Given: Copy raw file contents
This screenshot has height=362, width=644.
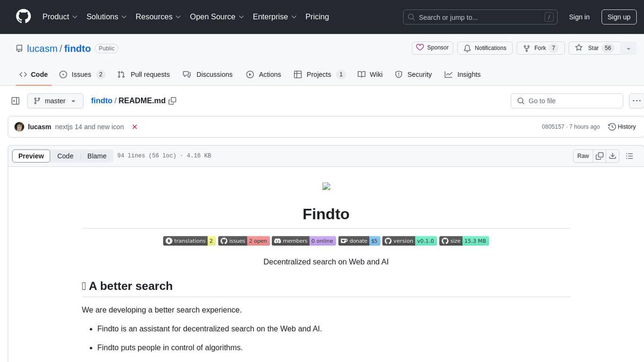Looking at the screenshot, I should click(600, 156).
